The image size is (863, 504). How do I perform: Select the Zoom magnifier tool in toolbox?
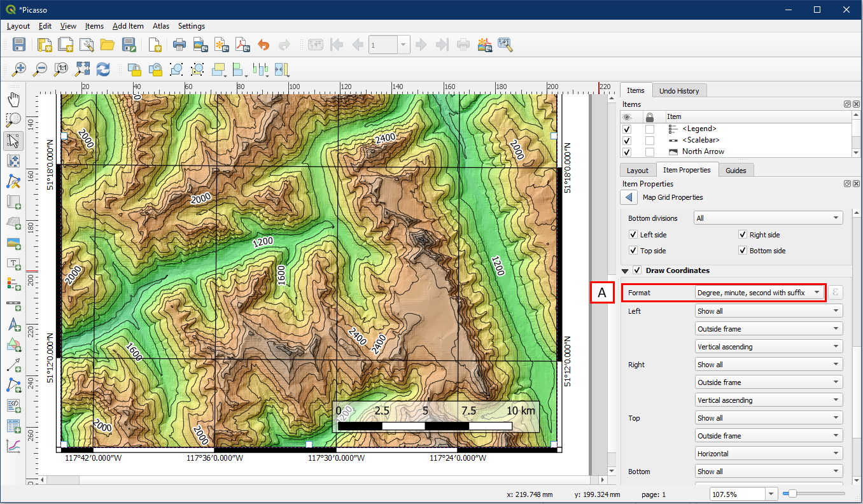13,120
